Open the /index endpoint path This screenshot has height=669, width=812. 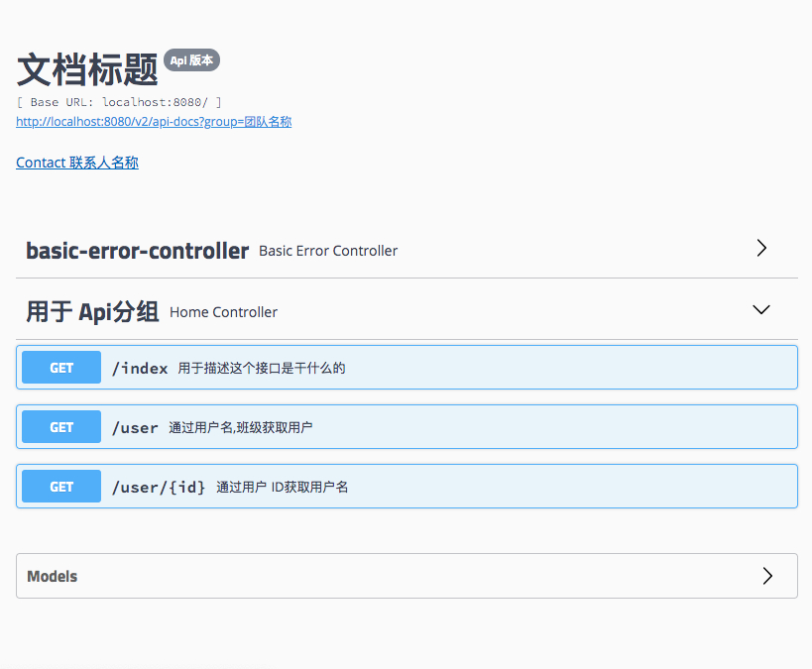pos(140,368)
